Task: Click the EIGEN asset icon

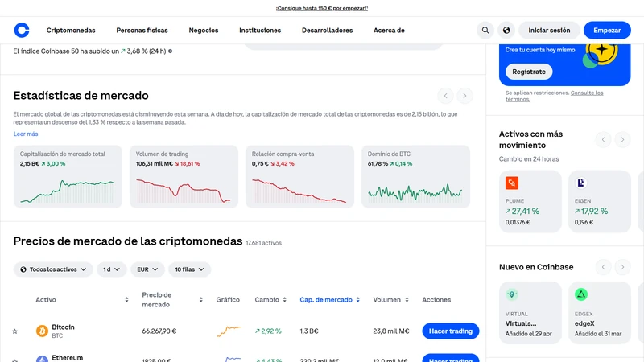Action: (580, 183)
